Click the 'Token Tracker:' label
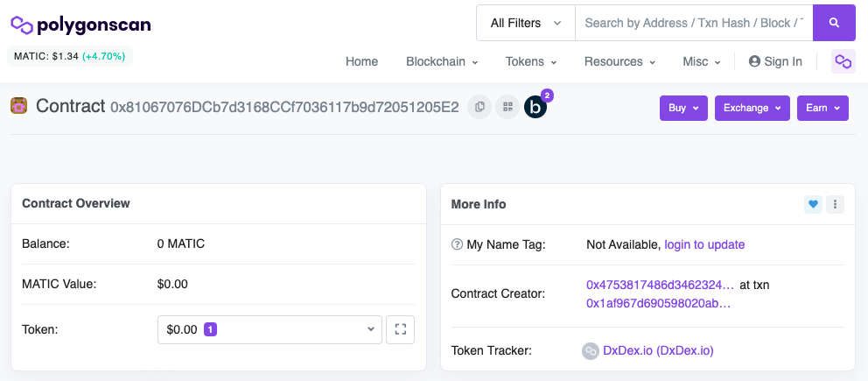 pyautogui.click(x=492, y=351)
